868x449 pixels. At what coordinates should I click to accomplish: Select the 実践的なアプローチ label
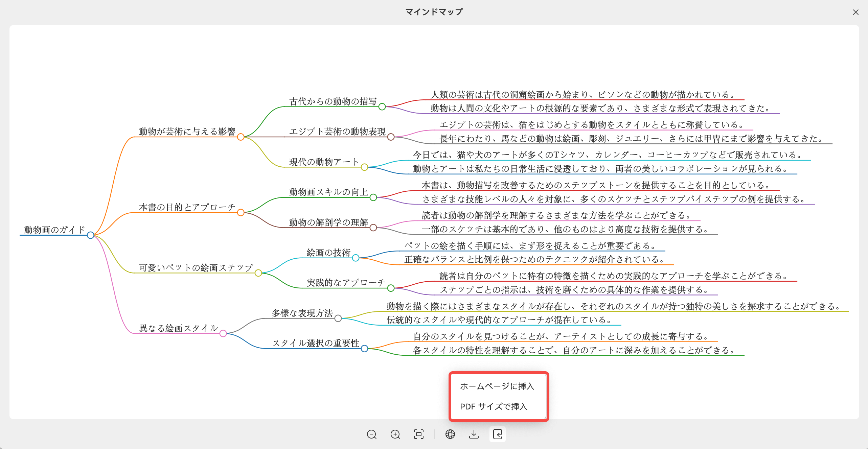[346, 283]
